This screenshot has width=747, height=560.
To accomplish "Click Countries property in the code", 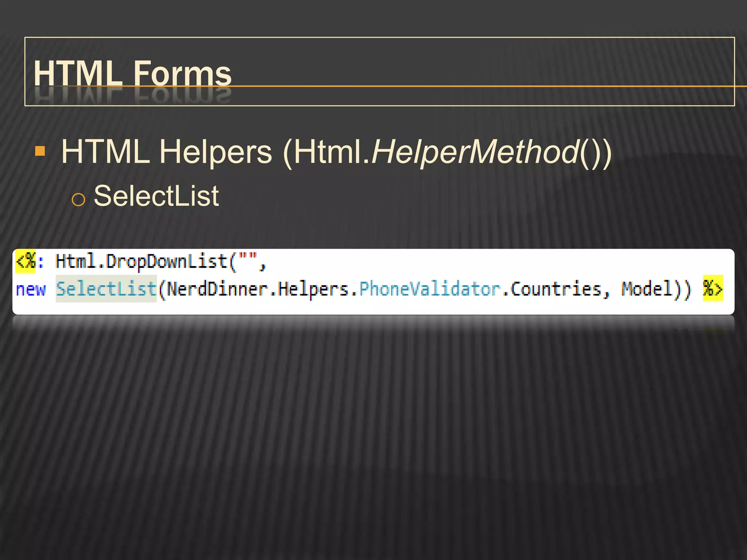I will 556,289.
